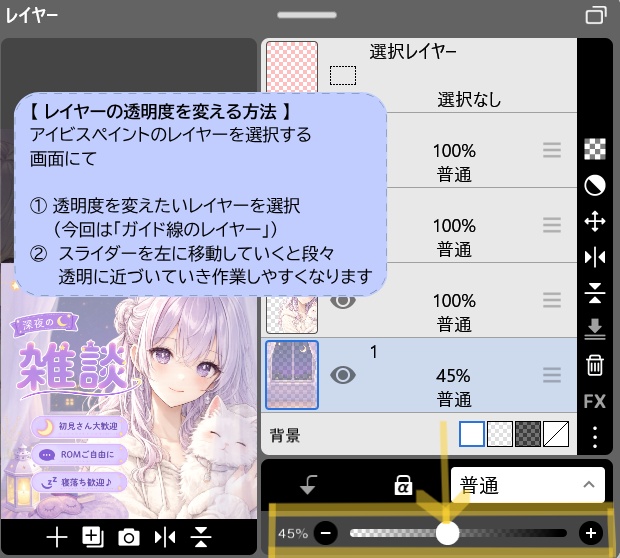Viewport: 620px width, 558px height.
Task: Choose the light checkered transparent background swatch
Action: (x=500, y=434)
